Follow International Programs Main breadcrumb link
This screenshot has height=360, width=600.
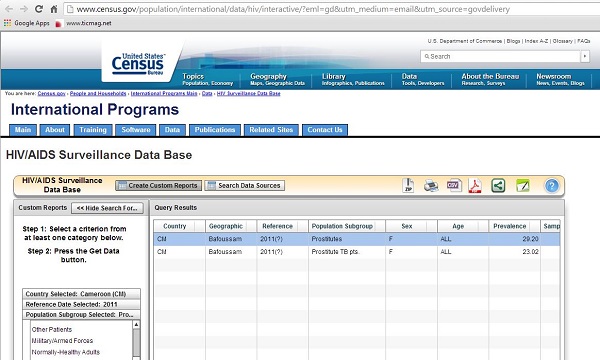tap(164, 93)
